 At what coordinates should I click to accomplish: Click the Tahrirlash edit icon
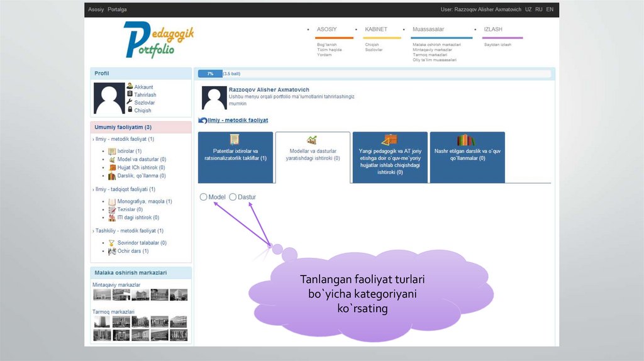coord(130,94)
